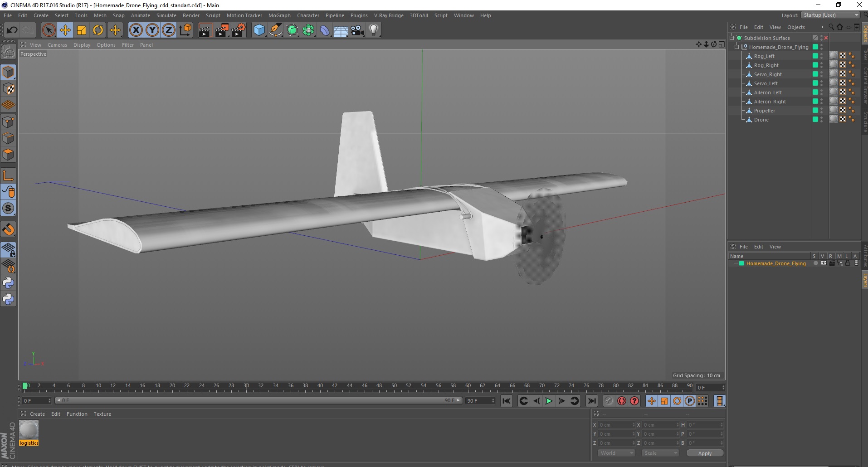The height and width of the screenshot is (467, 868).
Task: Add a Camera object
Action: click(x=357, y=30)
